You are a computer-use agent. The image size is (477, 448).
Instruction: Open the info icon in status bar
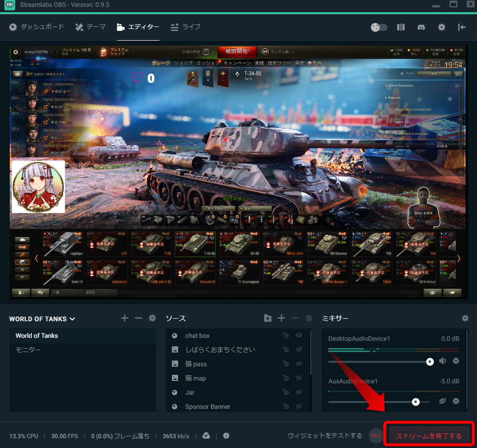point(226,436)
